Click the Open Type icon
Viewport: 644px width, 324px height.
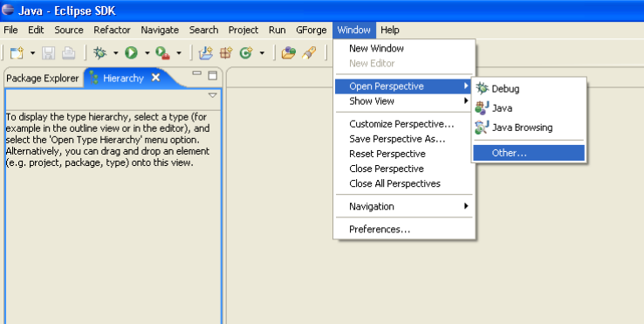289,52
